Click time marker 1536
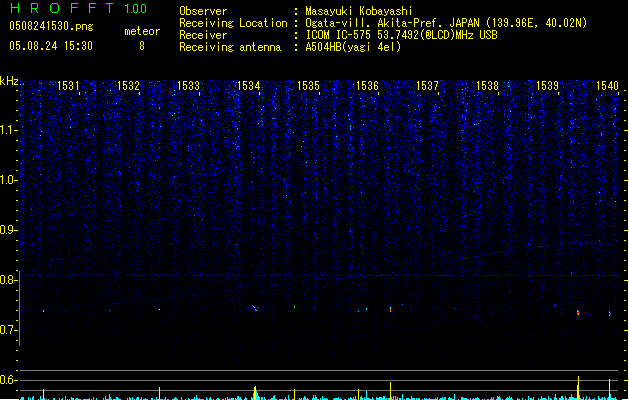629x400 pixels. click(x=367, y=85)
